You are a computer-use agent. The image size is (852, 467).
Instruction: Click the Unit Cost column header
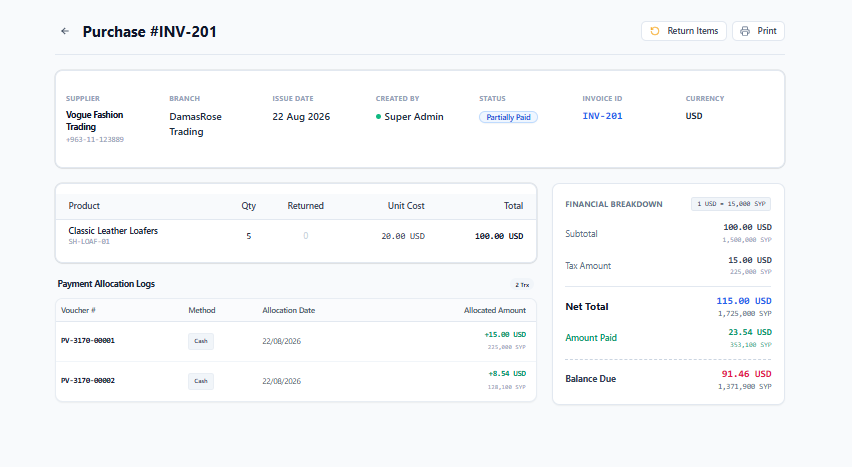(406, 206)
